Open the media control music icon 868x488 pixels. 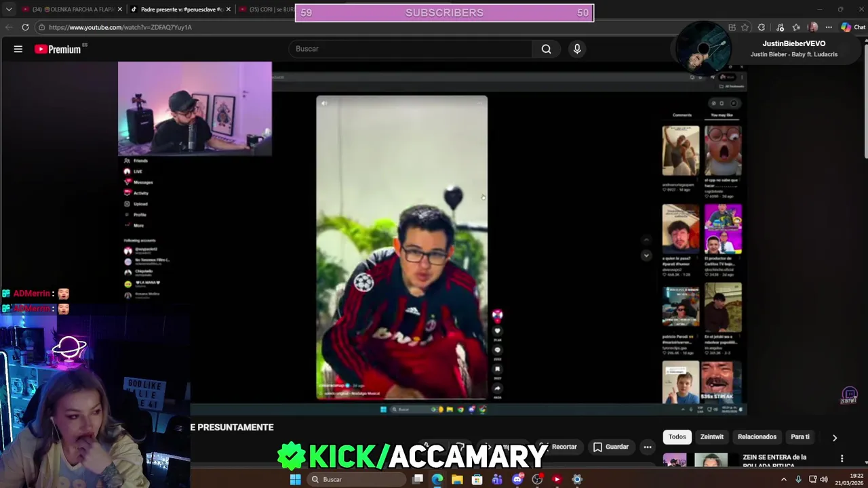pyautogui.click(x=781, y=27)
